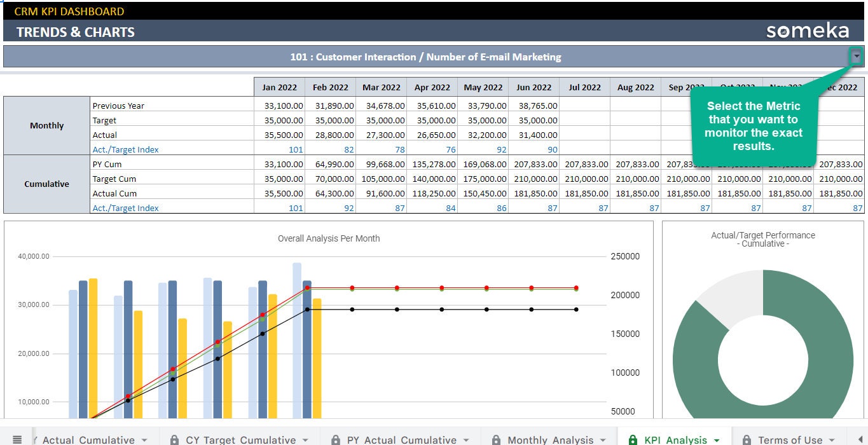Image resolution: width=868 pixels, height=445 pixels.
Task: Click the green lock icon on KPI Analysis tab
Action: click(x=633, y=439)
